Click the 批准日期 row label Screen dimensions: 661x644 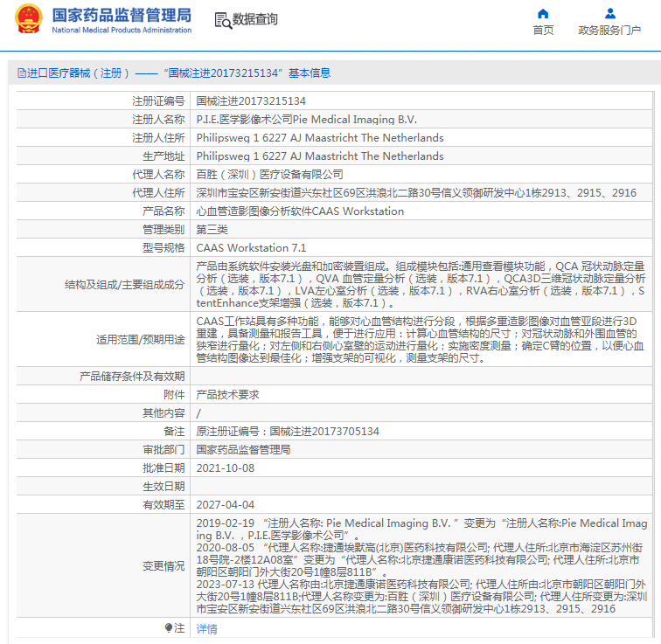[164, 468]
